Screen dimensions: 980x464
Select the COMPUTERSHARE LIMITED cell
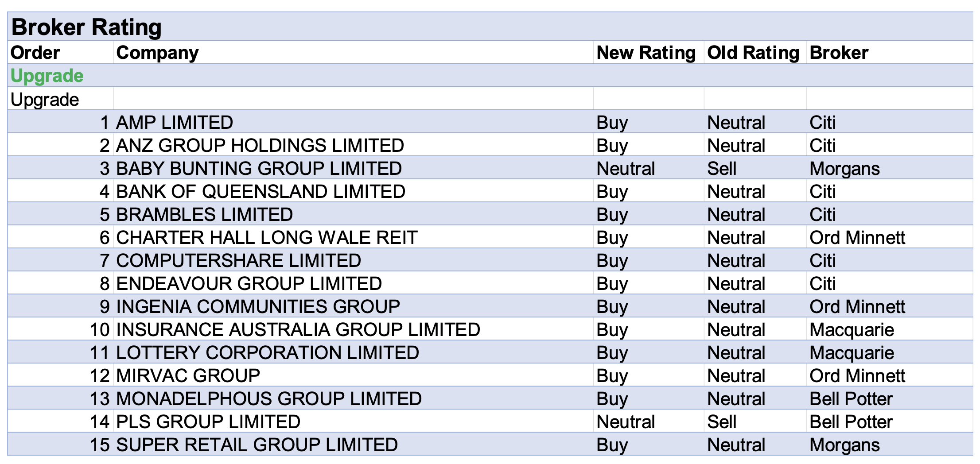[x=238, y=261]
